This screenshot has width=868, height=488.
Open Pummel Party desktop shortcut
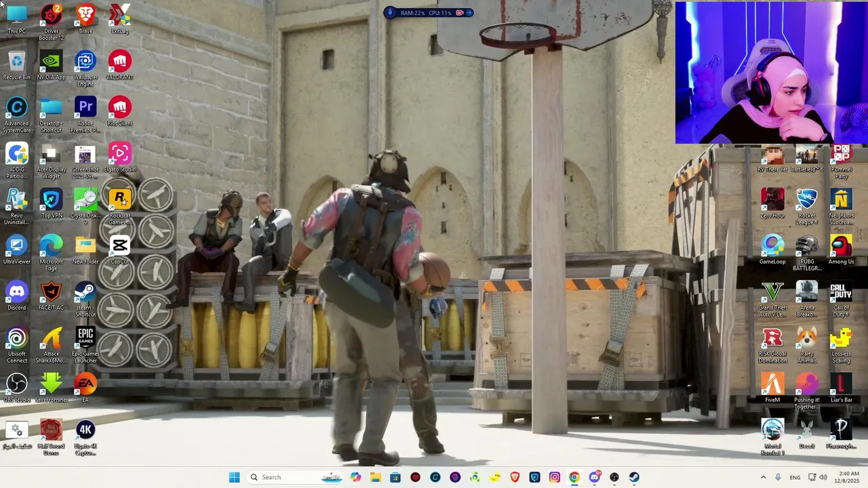click(x=841, y=163)
